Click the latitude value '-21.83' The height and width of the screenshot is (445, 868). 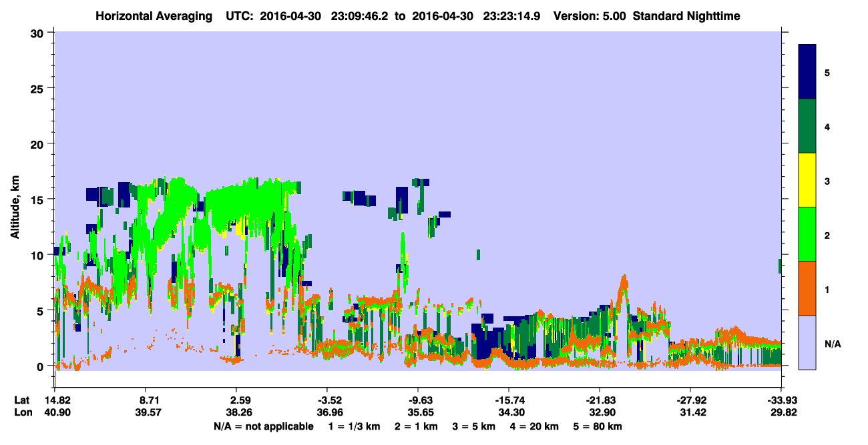click(x=600, y=400)
